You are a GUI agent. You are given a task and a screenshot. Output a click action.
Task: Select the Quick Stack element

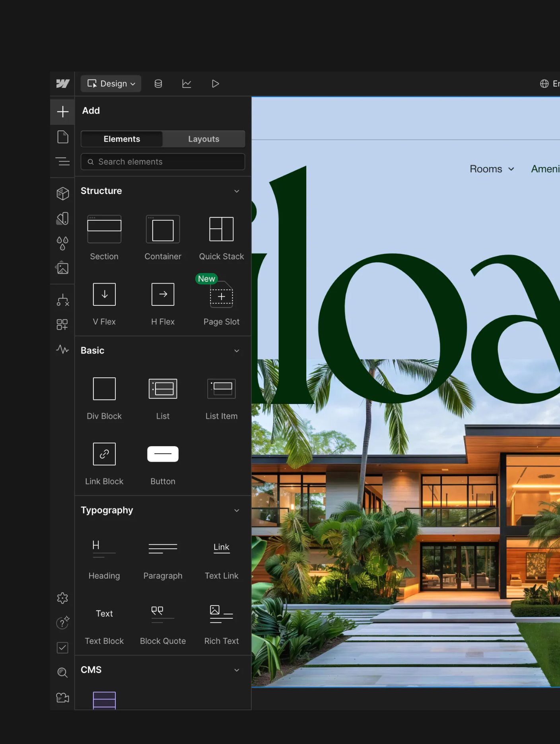pyautogui.click(x=222, y=238)
